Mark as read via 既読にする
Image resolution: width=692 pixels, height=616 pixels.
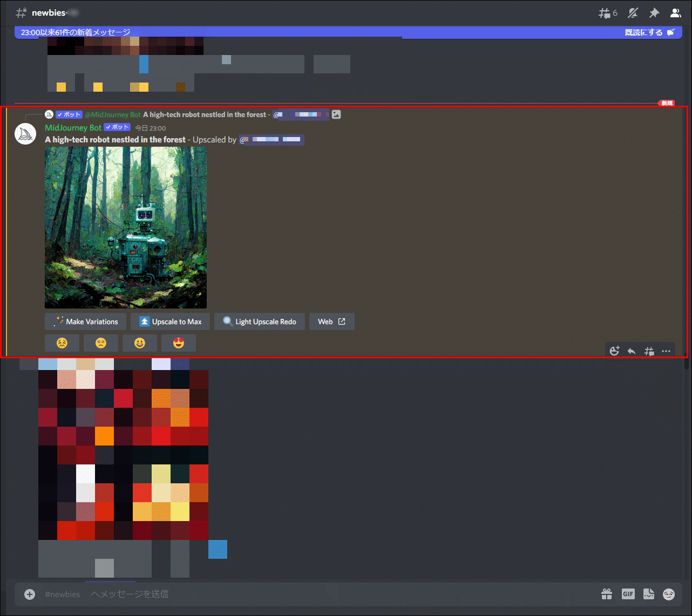[649, 32]
